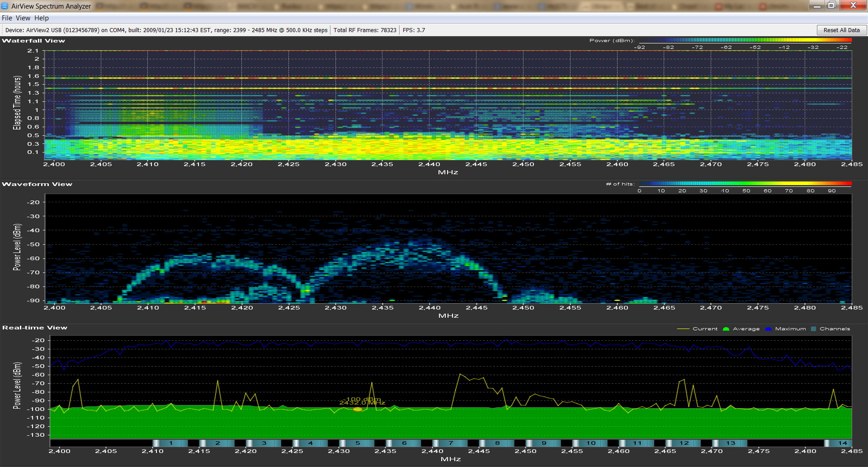Image resolution: width=868 pixels, height=467 pixels.
Task: Click the Current legend line marker
Action: [683, 329]
